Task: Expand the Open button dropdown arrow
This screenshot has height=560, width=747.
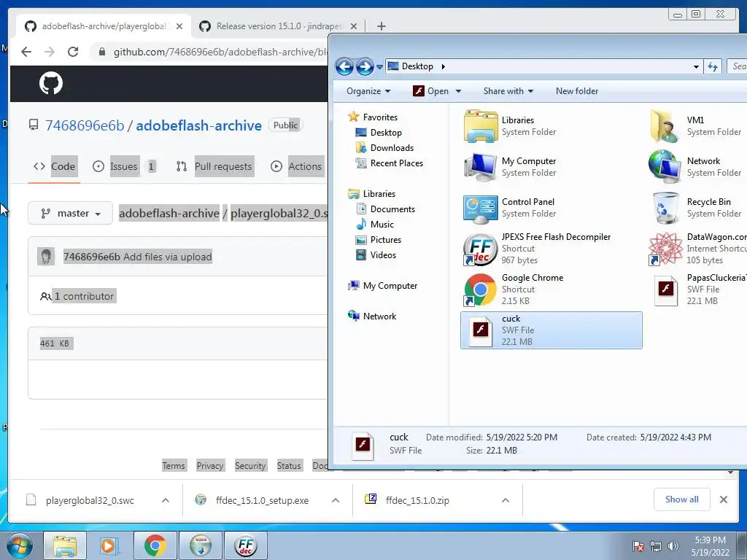Action: (x=458, y=91)
